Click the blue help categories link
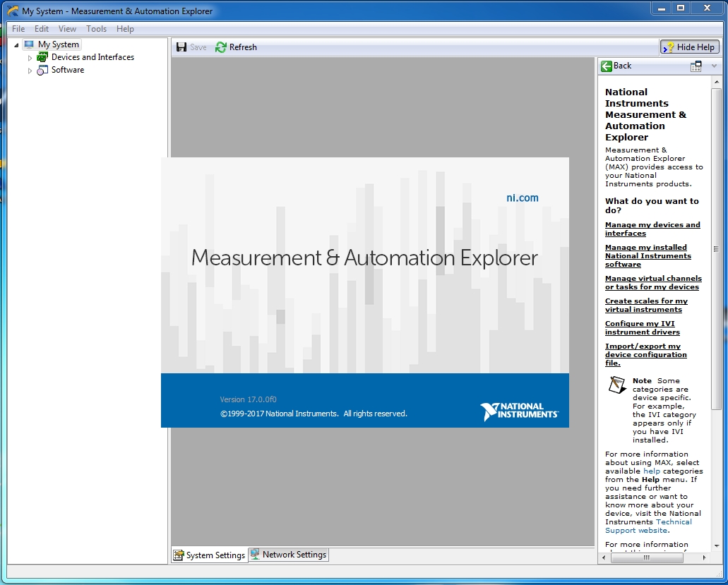 pos(652,471)
